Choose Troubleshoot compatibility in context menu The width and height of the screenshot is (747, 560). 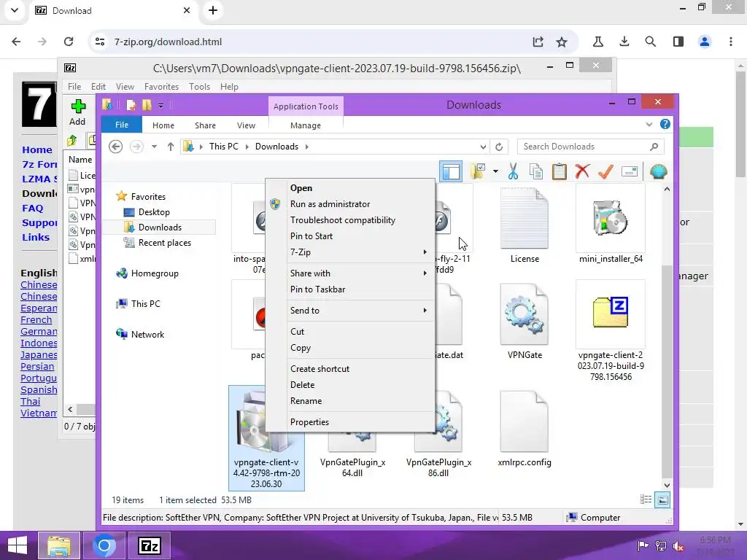tap(350, 220)
